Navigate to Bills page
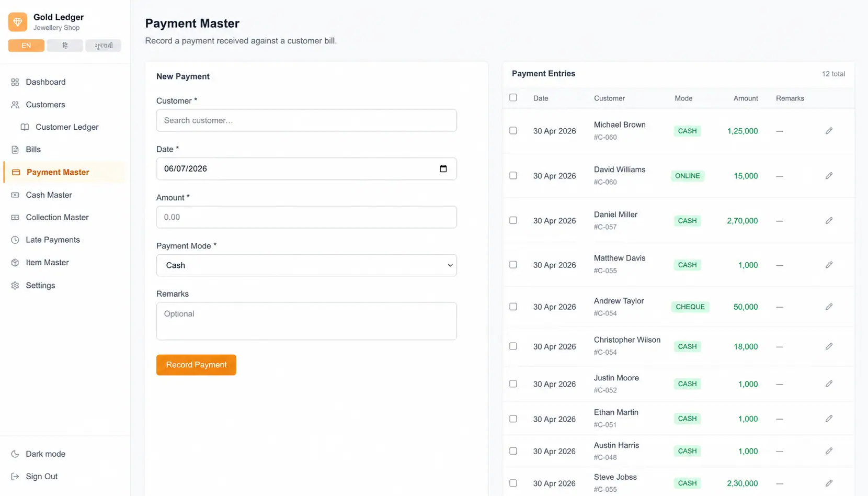868x496 pixels. click(64, 150)
